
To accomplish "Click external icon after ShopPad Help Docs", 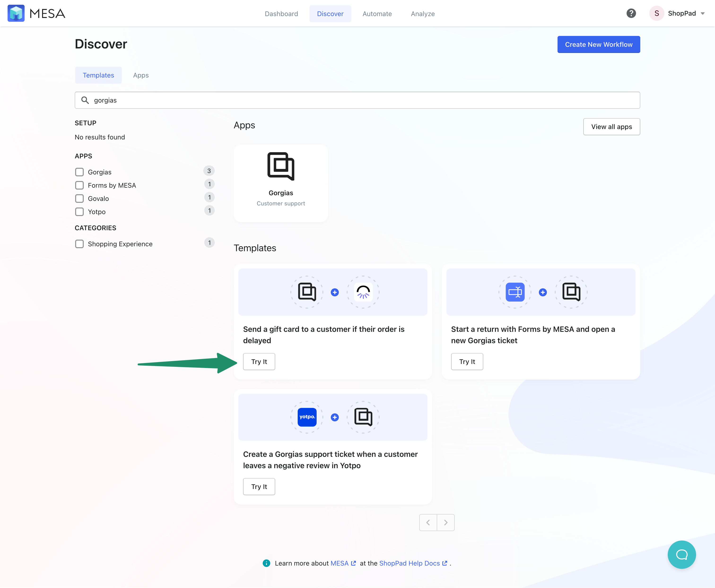I will tap(445, 563).
